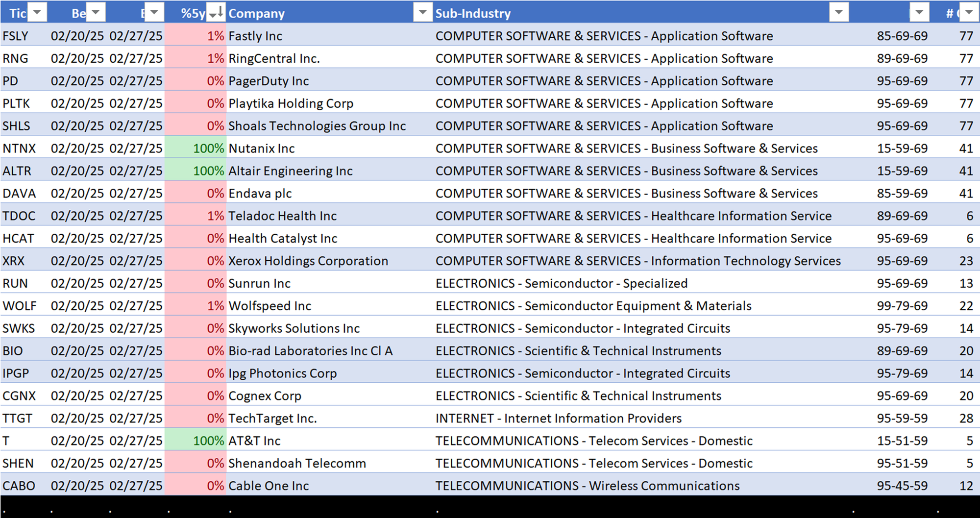This screenshot has width=980, height=518.
Task: Click the Endava plc company cell
Action: click(330, 194)
